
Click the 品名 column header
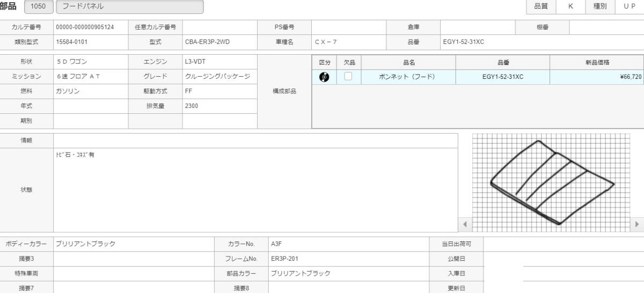408,62
